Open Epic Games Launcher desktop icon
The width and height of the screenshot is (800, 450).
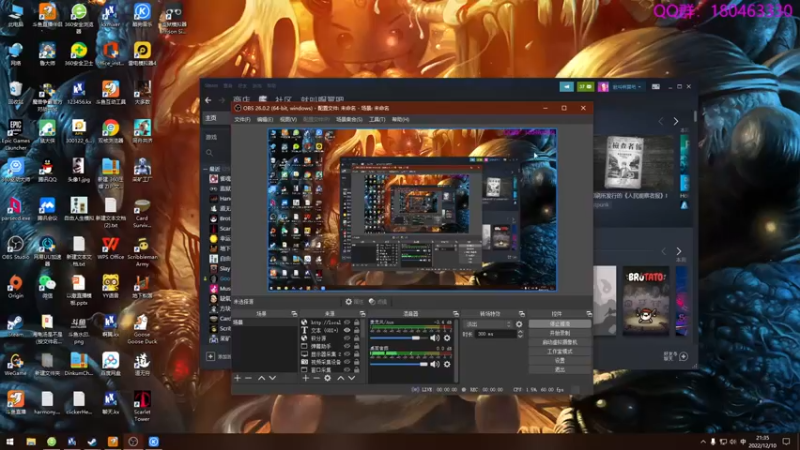[x=15, y=134]
